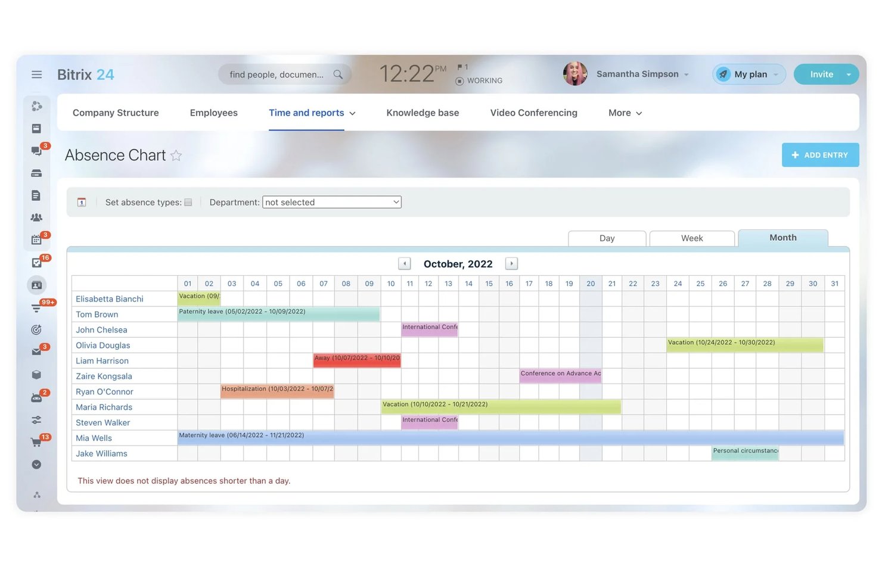
Task: Open the hamburger menu beside Bitrix 24
Action: tap(36, 74)
